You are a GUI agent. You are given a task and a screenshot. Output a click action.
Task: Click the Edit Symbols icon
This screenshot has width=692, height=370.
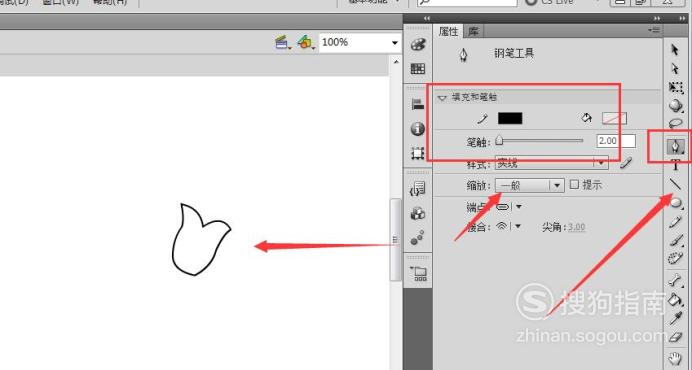coord(305,42)
